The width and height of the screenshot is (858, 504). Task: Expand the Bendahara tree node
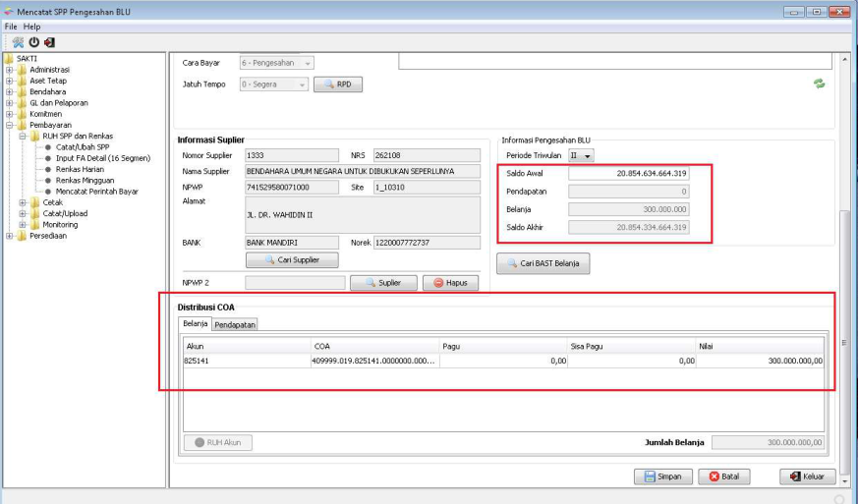[10, 92]
